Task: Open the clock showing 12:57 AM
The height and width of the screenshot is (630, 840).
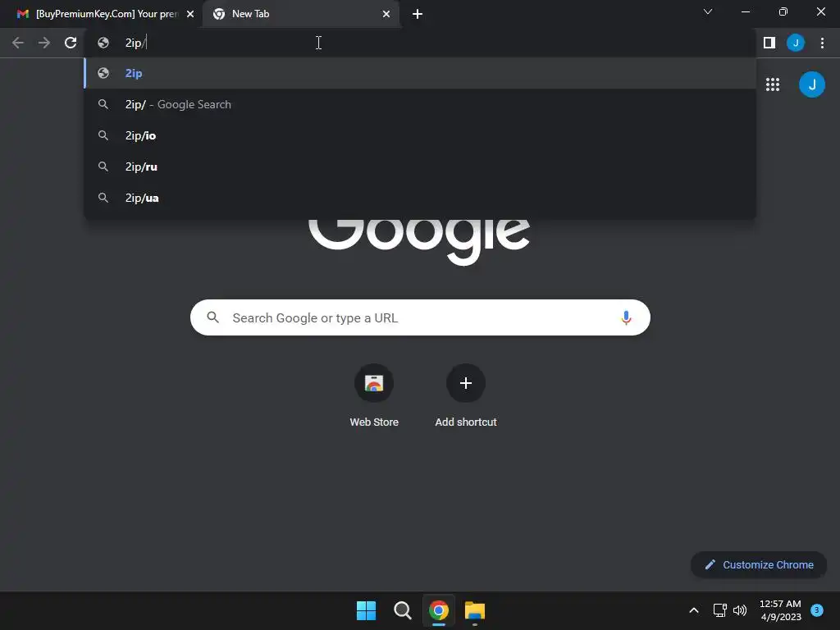Action: (781, 610)
